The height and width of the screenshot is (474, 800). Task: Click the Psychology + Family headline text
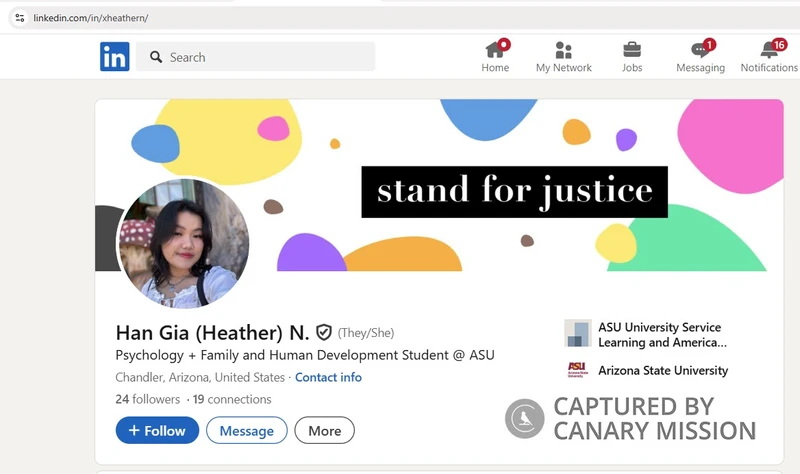[305, 355]
